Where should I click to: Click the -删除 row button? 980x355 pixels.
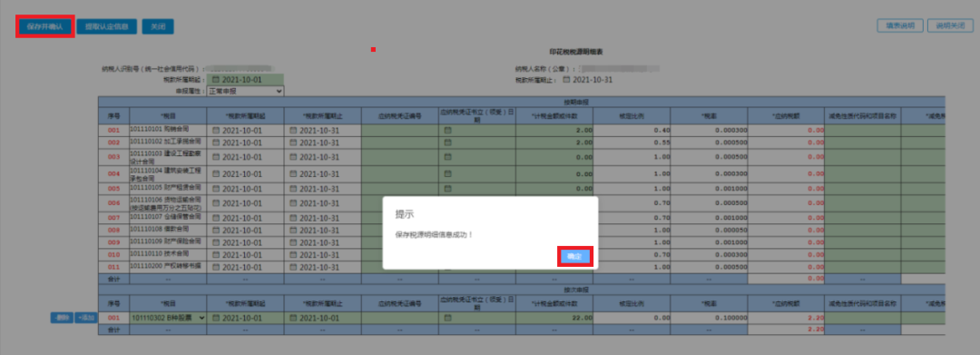click(x=62, y=318)
